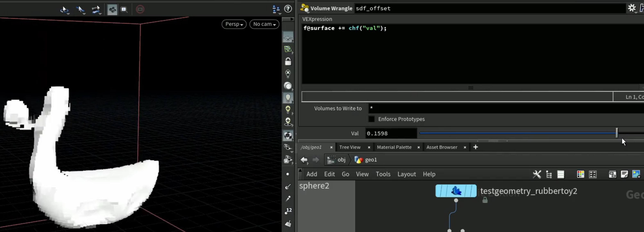The image size is (644, 232).
Task: Toggle the lock camera padlock icon
Action: click(x=288, y=61)
